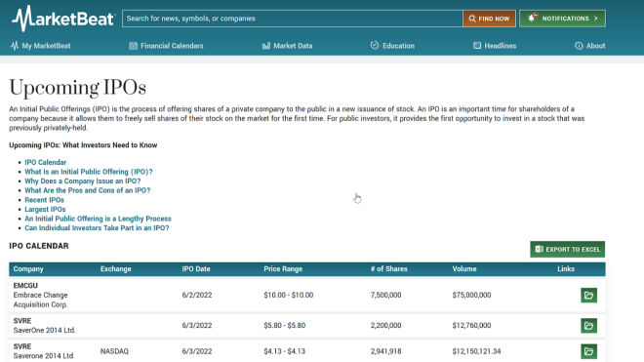
Task: Click the 2,941,918 shares value
Action: [x=385, y=351]
